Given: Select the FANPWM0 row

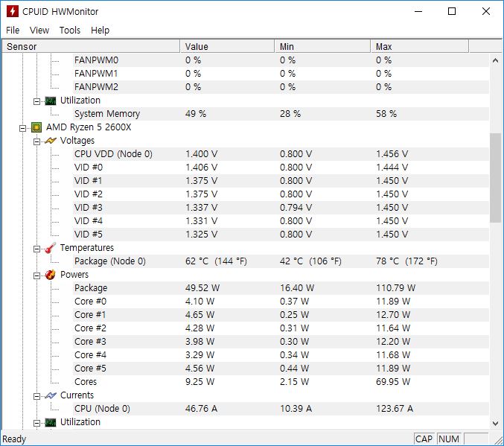Looking at the screenshot, I should (281, 60).
